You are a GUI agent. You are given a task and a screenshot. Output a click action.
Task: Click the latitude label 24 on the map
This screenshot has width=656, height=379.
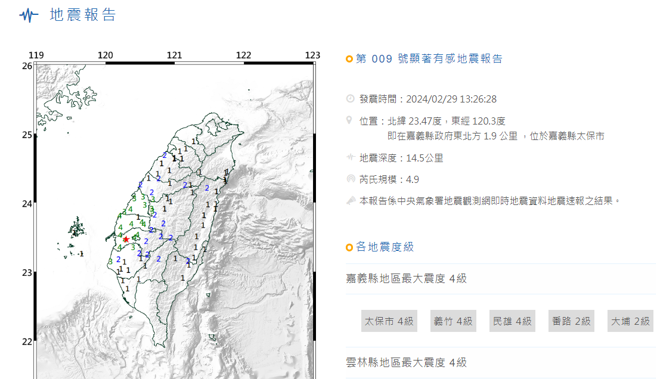pyautogui.click(x=27, y=204)
